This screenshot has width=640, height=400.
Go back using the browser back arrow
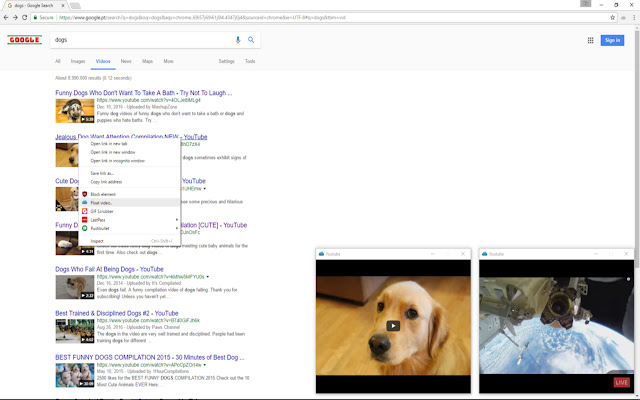tap(8, 17)
